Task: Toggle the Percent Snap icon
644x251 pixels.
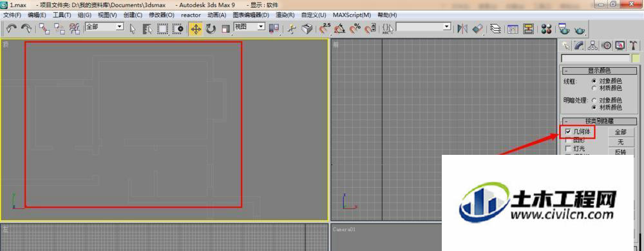Action: pyautogui.click(x=355, y=29)
